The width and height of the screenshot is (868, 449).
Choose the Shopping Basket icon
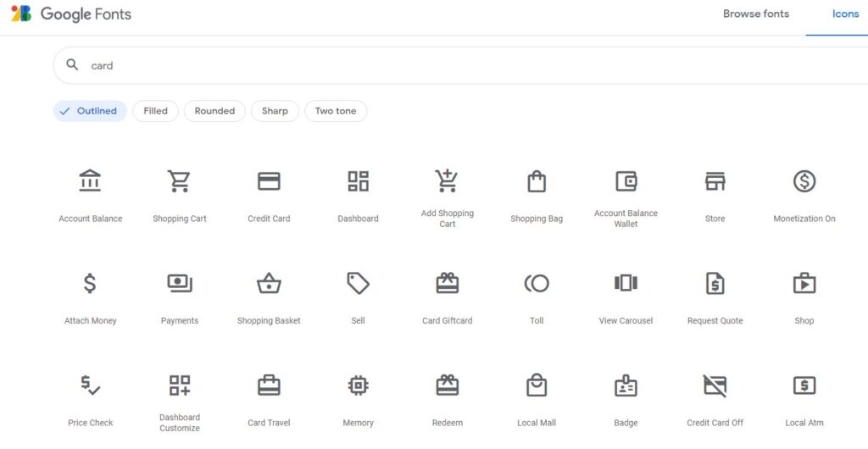point(269,283)
